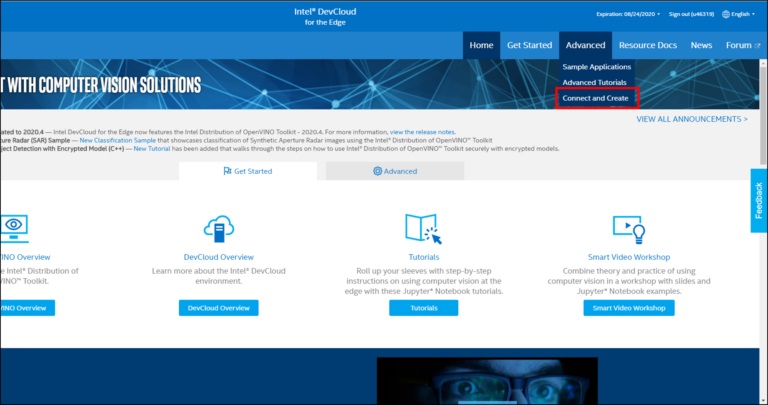Image resolution: width=768 pixels, height=405 pixels.
Task: Click the Smart Video Workshop lightbulb icon
Action: click(629, 229)
